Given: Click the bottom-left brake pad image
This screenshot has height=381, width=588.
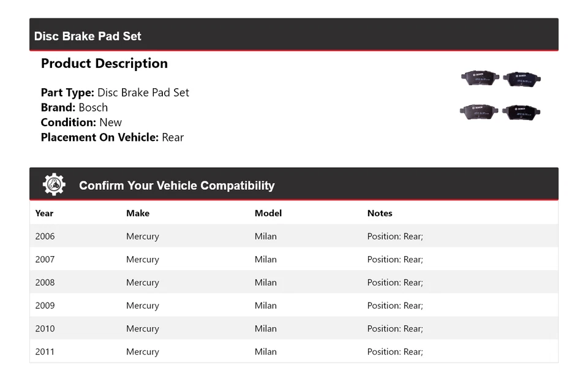Looking at the screenshot, I should pos(480,111).
